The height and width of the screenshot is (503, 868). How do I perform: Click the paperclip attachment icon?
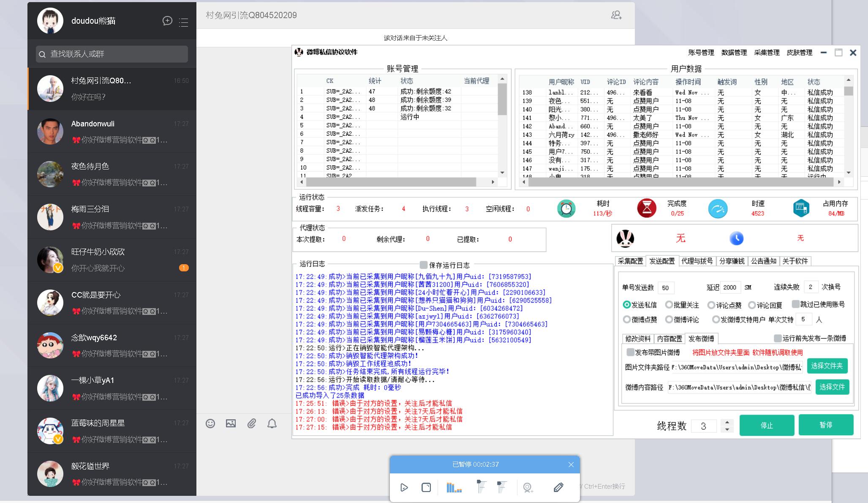(251, 424)
